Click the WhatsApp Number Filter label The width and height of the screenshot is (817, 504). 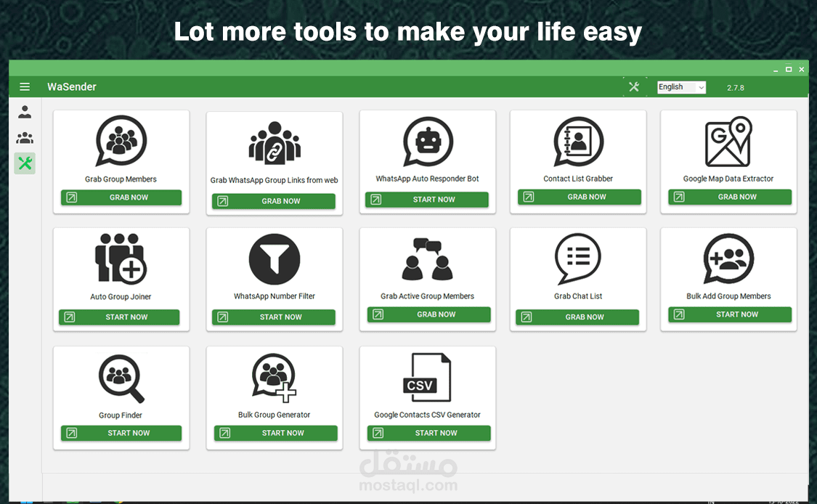(x=274, y=296)
